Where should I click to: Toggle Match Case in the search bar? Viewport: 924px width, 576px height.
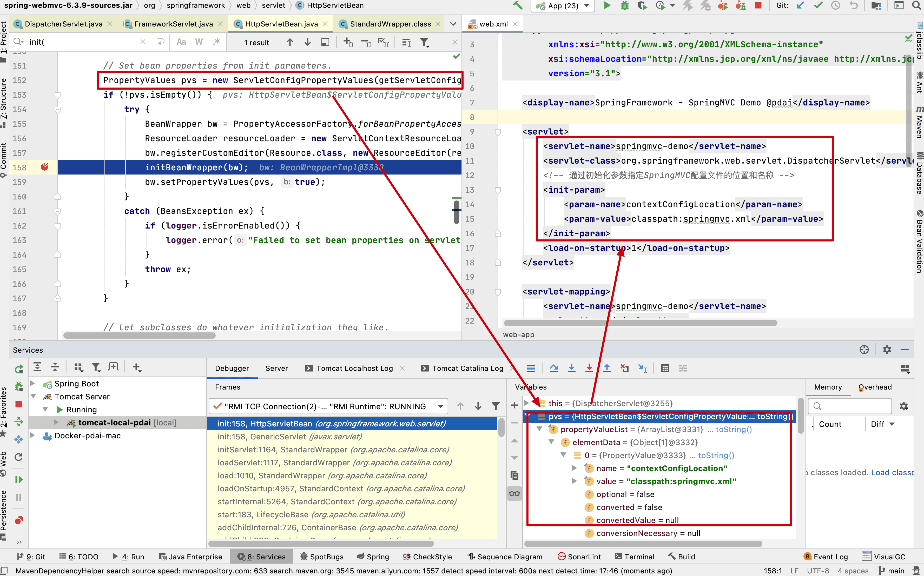coord(181,42)
